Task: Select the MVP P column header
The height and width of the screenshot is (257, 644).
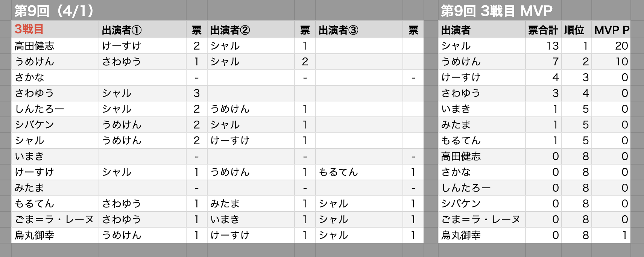Action: pyautogui.click(x=611, y=29)
